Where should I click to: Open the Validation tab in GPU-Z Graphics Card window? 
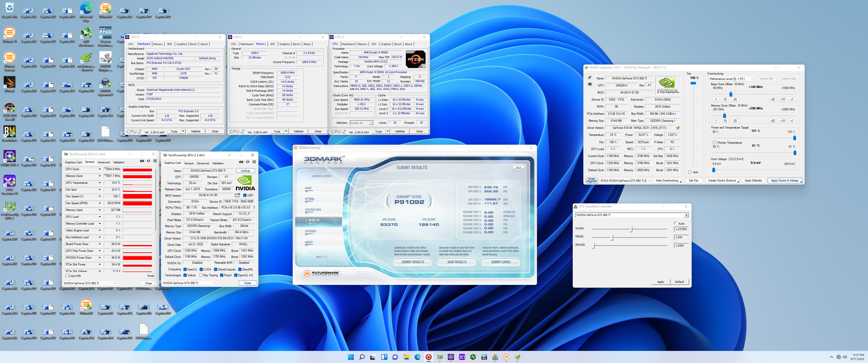pyautogui.click(x=218, y=163)
